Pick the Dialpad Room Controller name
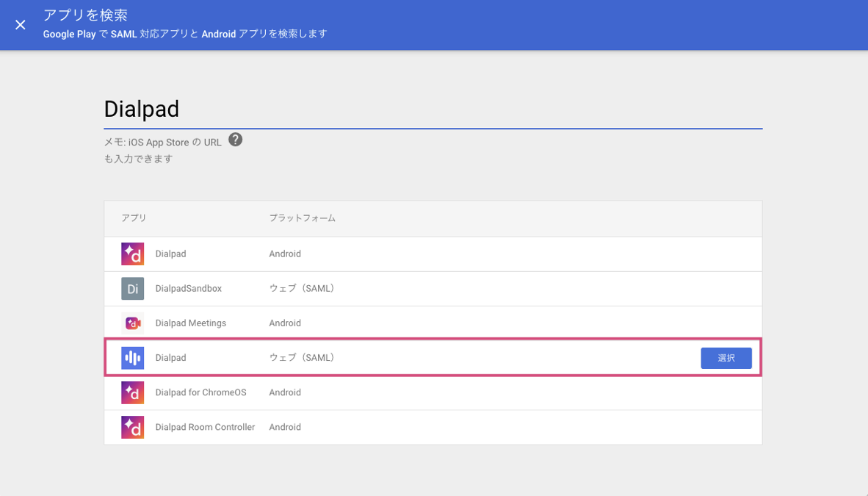Image resolution: width=868 pixels, height=496 pixels. (205, 427)
